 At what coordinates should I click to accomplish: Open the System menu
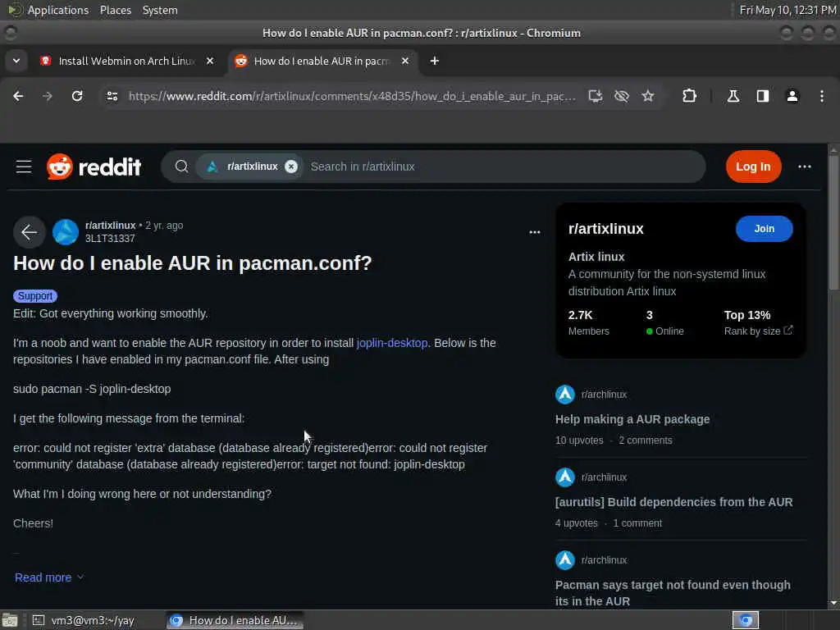point(160,10)
